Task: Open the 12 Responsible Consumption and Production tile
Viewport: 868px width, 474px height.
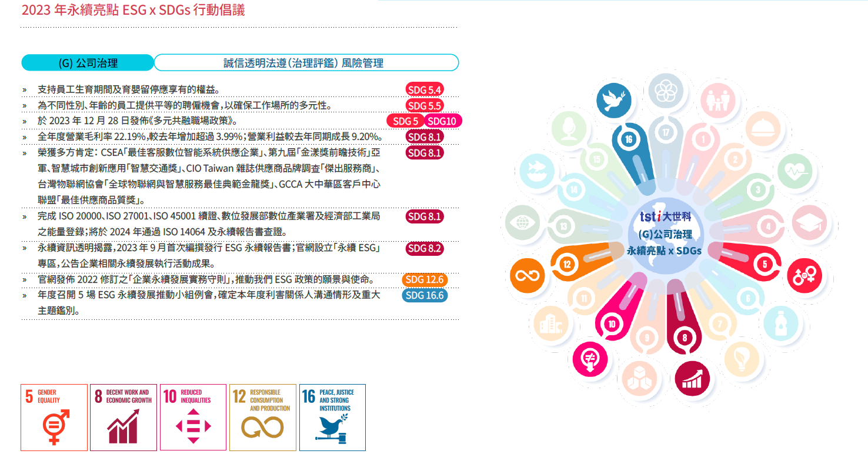Action: tap(262, 418)
